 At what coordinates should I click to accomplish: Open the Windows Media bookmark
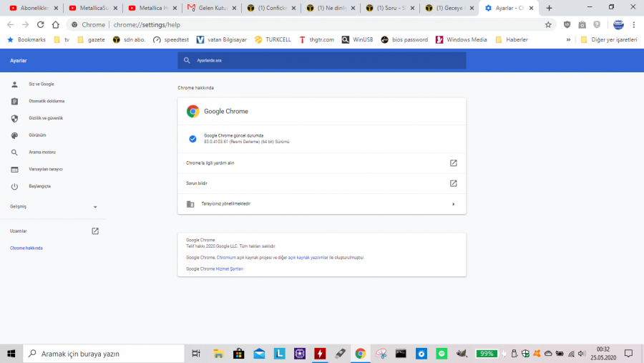pos(462,40)
